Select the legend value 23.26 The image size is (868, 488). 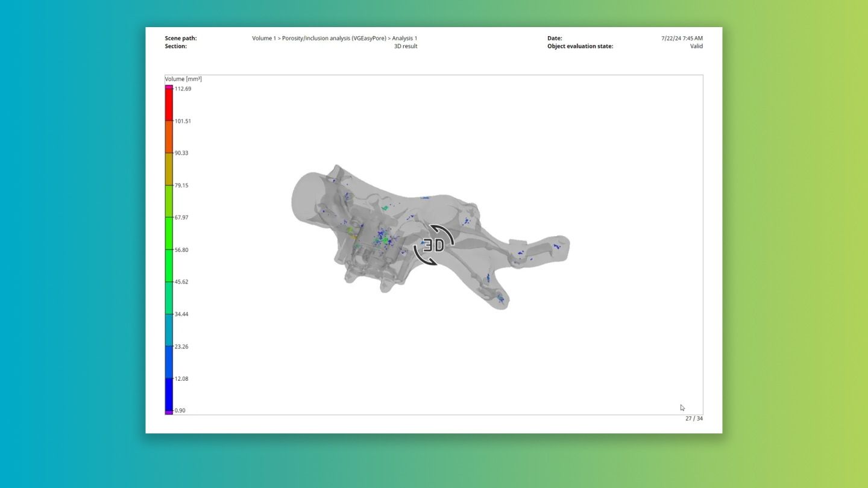pyautogui.click(x=181, y=347)
